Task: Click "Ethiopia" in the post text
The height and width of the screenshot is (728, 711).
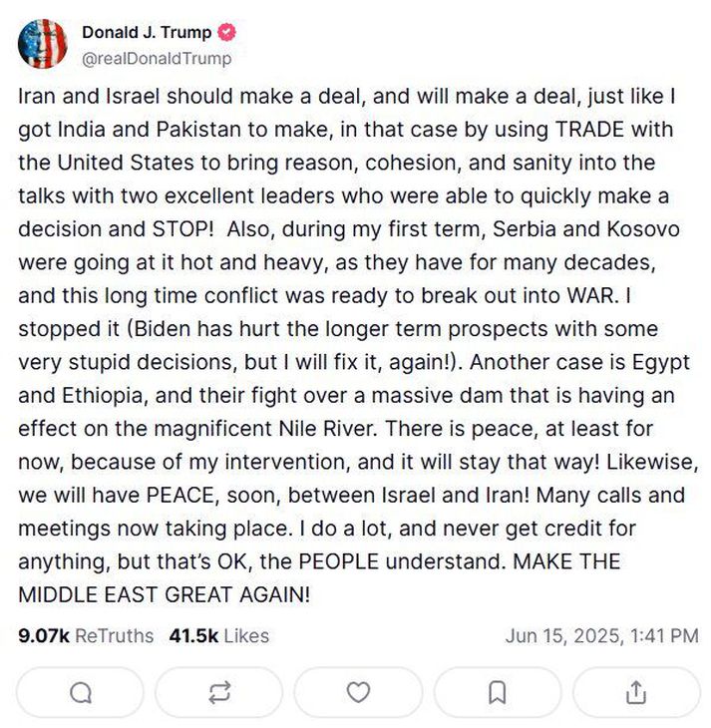Action: [x=105, y=396]
